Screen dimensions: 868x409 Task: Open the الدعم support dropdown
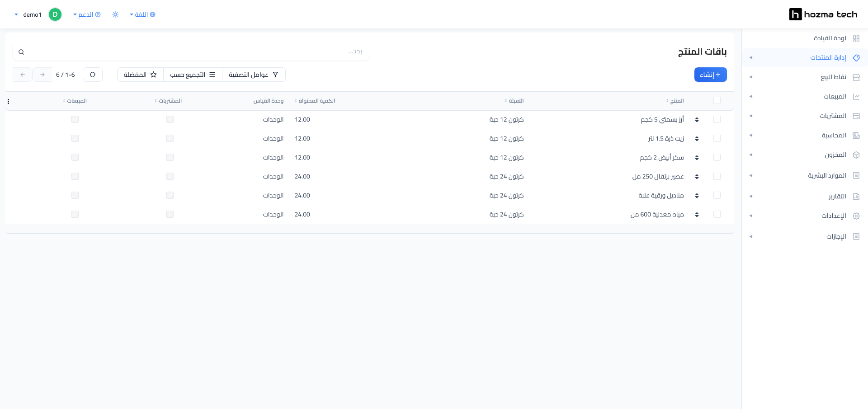point(87,14)
